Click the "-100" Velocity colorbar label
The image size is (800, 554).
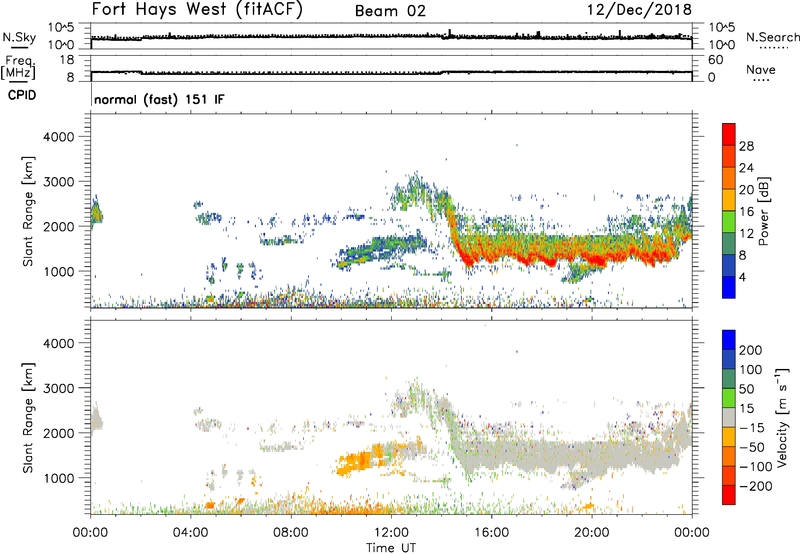755,467
